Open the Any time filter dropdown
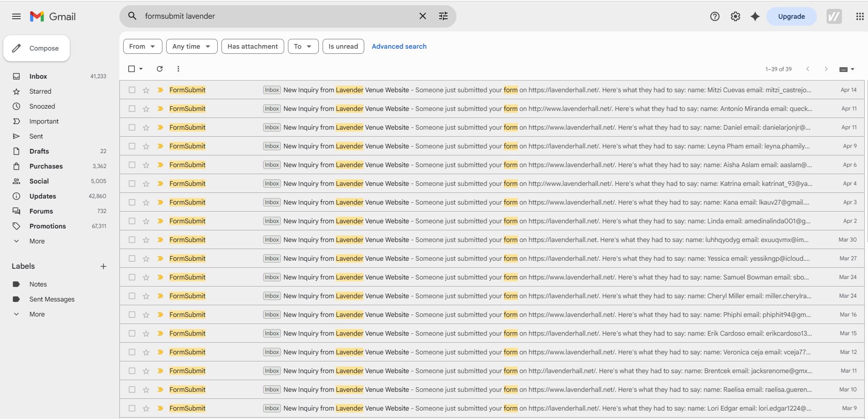The width and height of the screenshot is (868, 419). [192, 46]
